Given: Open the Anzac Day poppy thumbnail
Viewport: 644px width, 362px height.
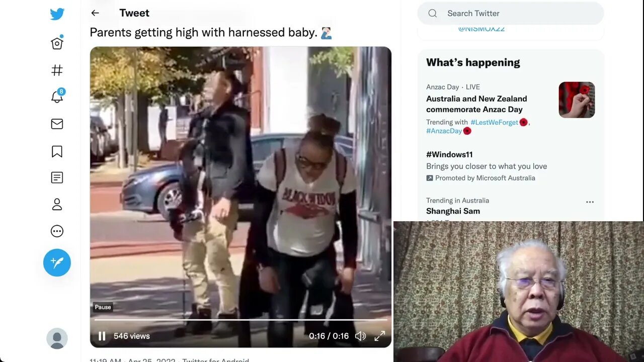Looking at the screenshot, I should [577, 100].
